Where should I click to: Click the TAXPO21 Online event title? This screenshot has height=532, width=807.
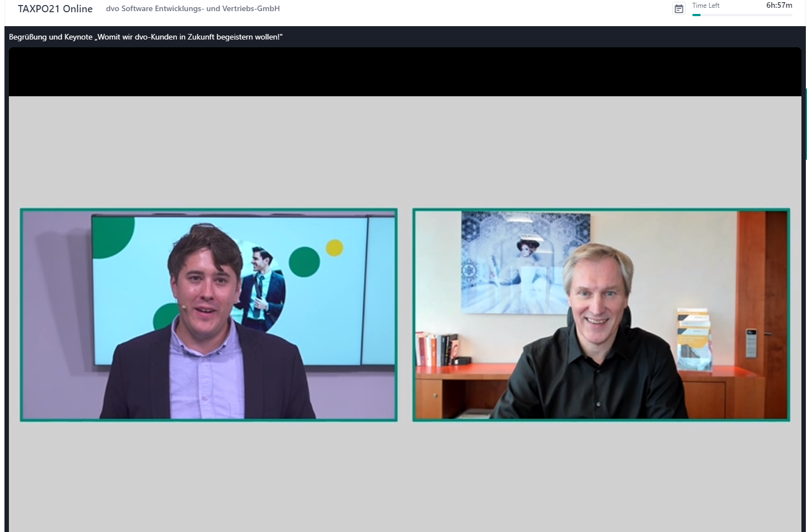pyautogui.click(x=55, y=9)
